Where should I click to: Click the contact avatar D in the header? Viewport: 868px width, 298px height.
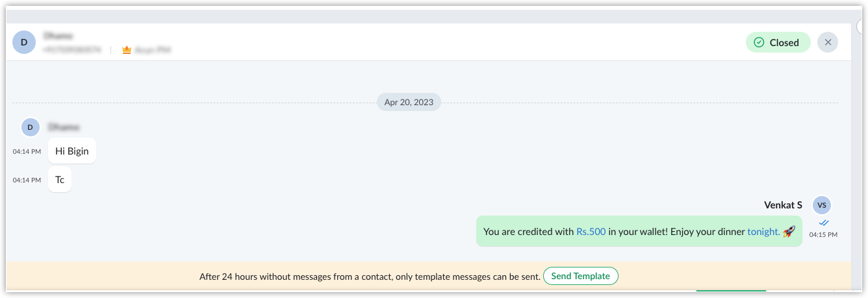[24, 42]
